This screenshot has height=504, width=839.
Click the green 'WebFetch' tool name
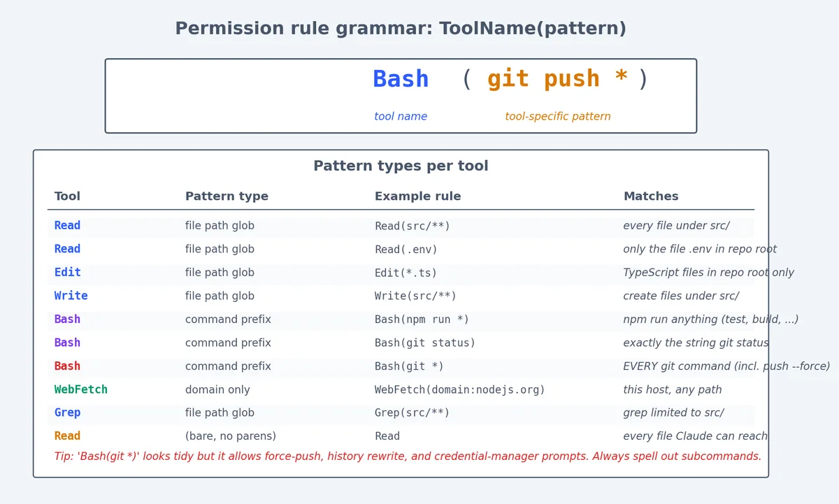pyautogui.click(x=81, y=389)
